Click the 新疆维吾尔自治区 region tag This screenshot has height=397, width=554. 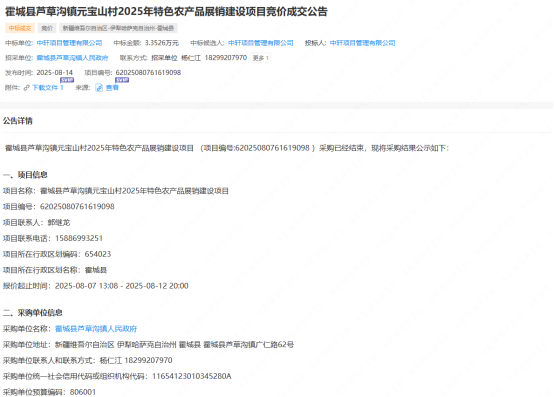click(x=118, y=28)
